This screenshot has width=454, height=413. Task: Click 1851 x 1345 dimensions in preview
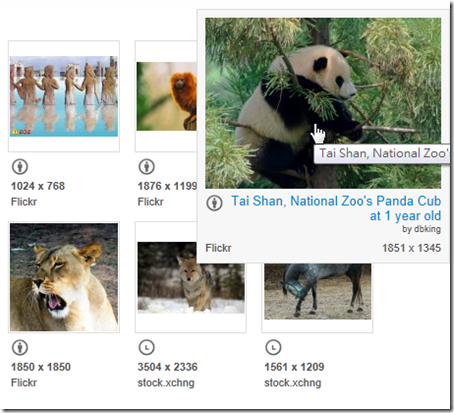click(411, 248)
